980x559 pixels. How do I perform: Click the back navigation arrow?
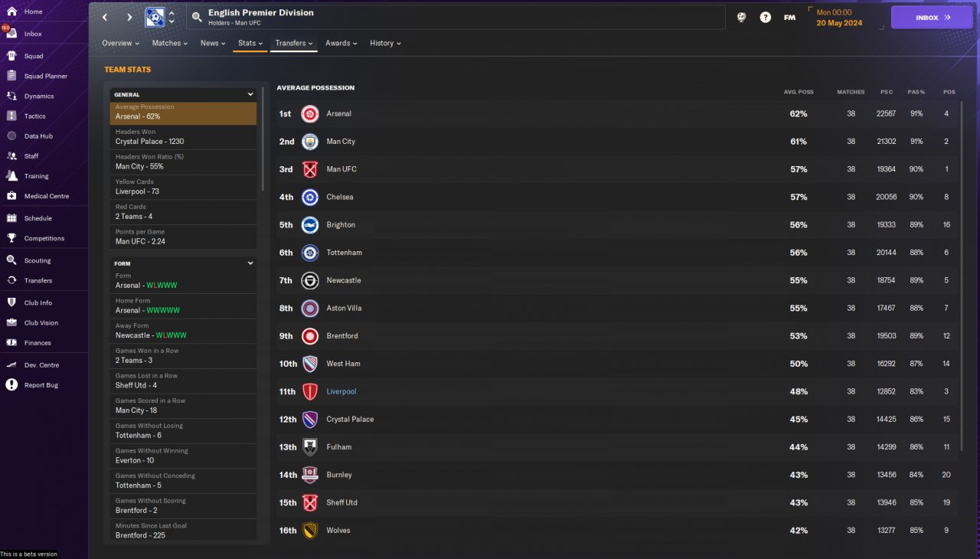[x=106, y=17]
